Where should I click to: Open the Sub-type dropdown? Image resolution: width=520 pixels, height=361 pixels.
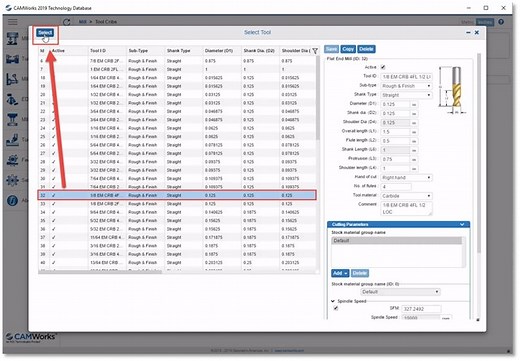(406, 86)
